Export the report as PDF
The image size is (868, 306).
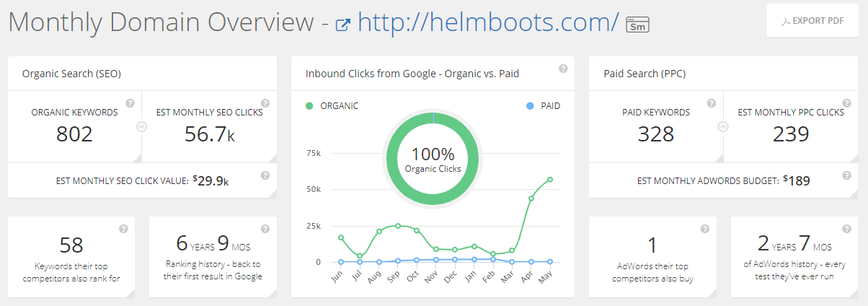pos(812,21)
